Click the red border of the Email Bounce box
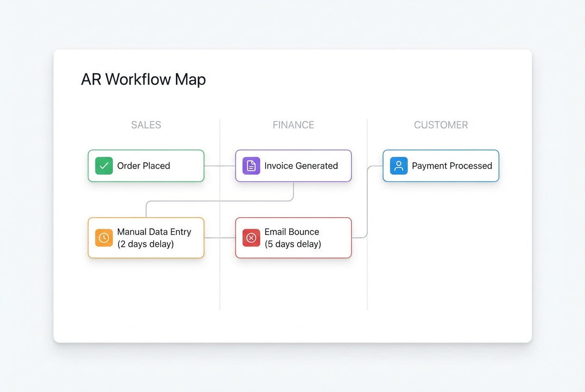The height and width of the screenshot is (392, 585). click(x=293, y=218)
